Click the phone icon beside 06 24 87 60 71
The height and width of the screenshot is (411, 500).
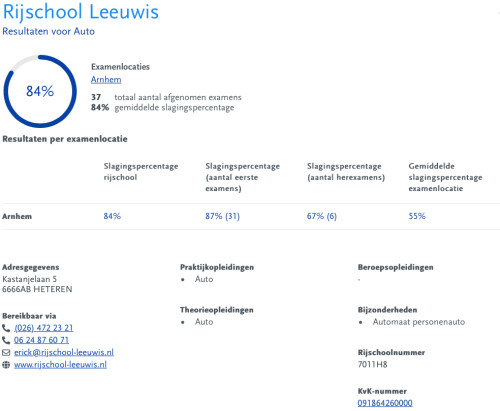point(6,340)
